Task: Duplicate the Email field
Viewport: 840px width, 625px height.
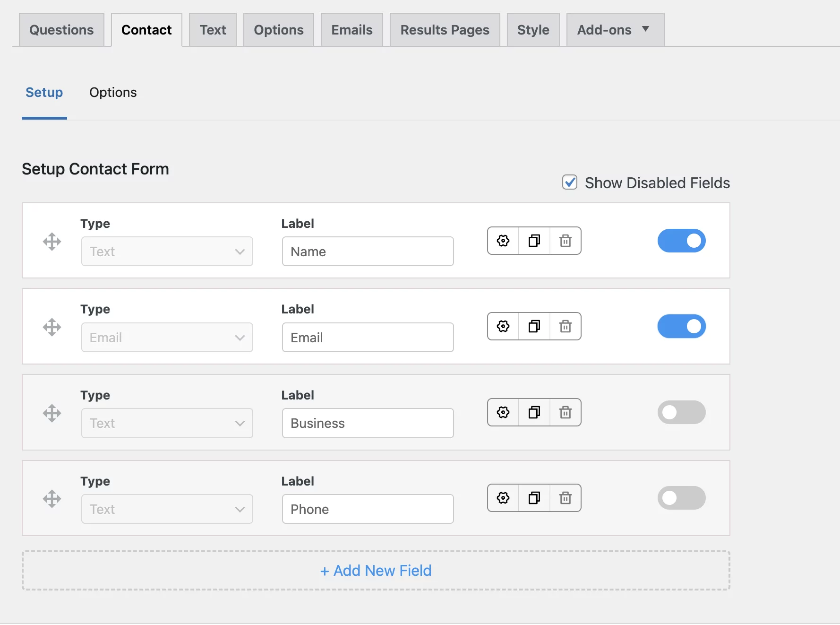Action: tap(534, 327)
